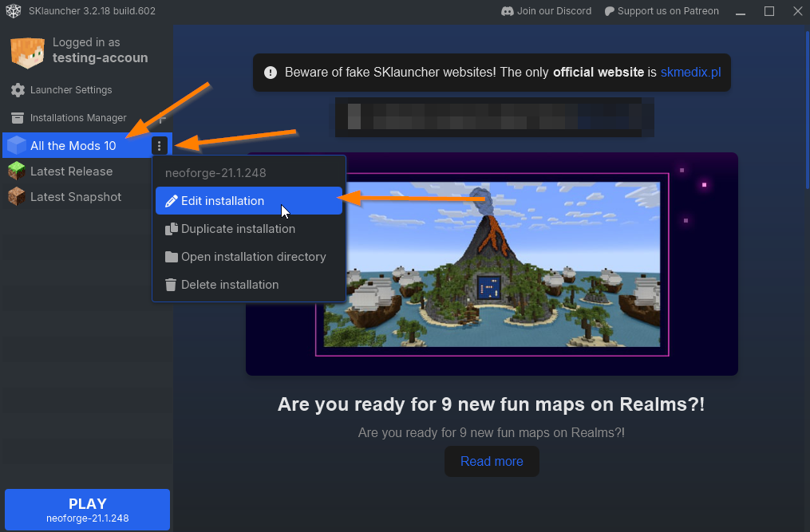Click the Installations Manager archive icon

pos(18,118)
